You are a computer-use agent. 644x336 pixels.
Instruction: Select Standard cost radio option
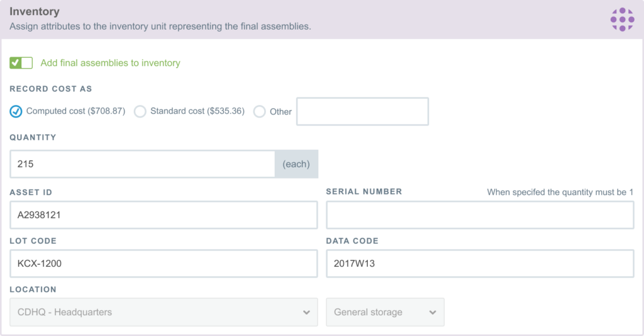[140, 111]
